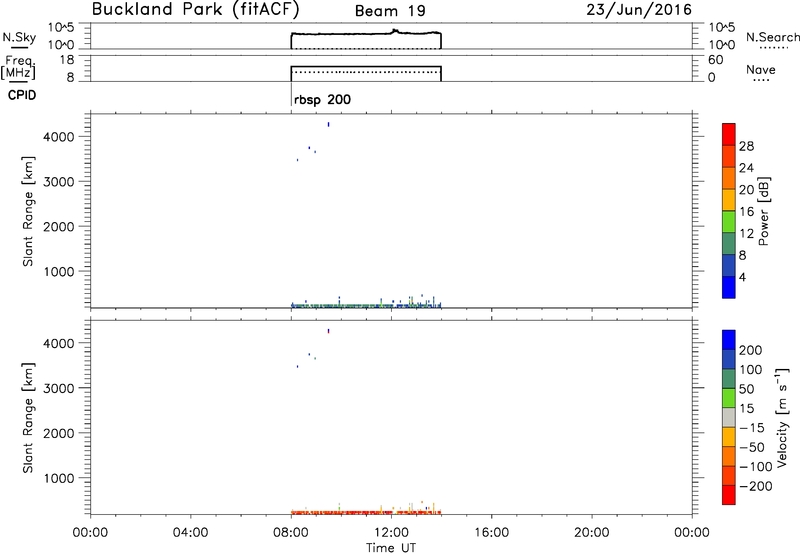
Task: Click the 'N.Search' legend label
Action: coord(772,37)
